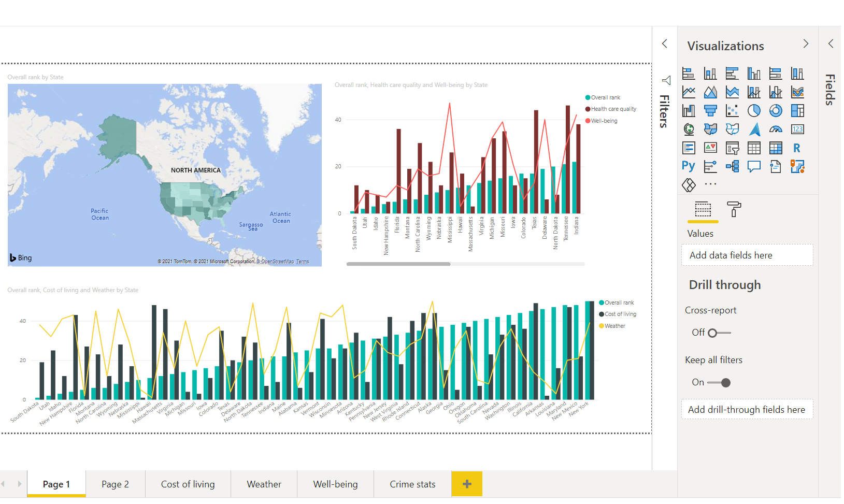Add a treemap visual

pyautogui.click(x=797, y=111)
